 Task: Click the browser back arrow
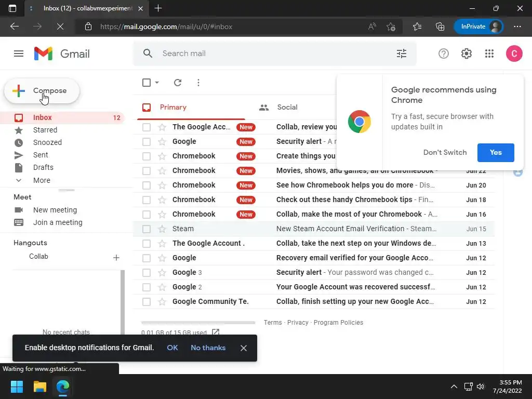pyautogui.click(x=14, y=26)
